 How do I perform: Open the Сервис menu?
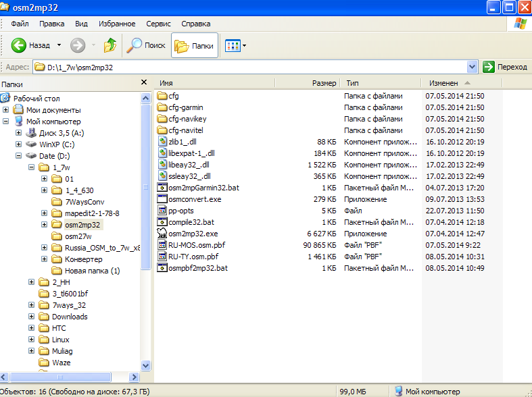click(x=158, y=24)
